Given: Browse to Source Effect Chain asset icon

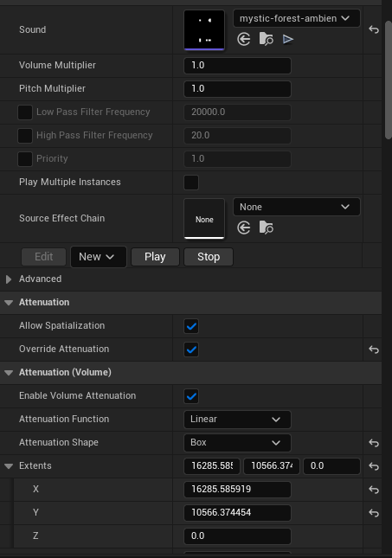Looking at the screenshot, I should pyautogui.click(x=266, y=228).
